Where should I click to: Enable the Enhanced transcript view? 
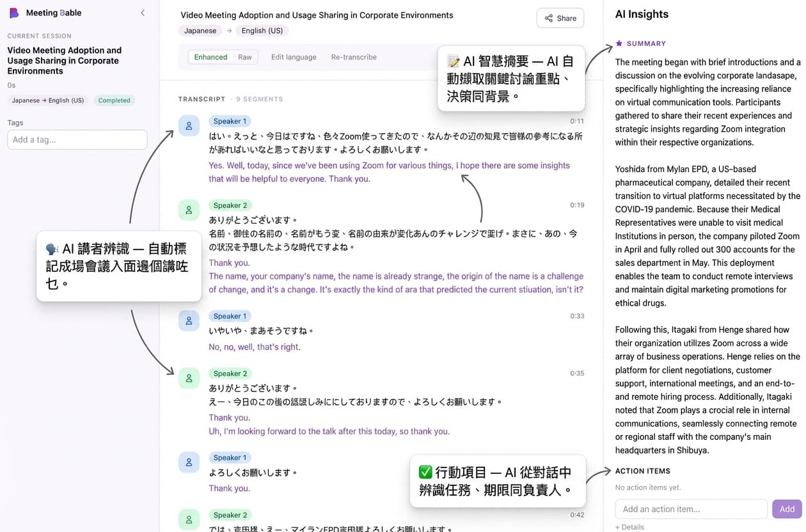(210, 56)
